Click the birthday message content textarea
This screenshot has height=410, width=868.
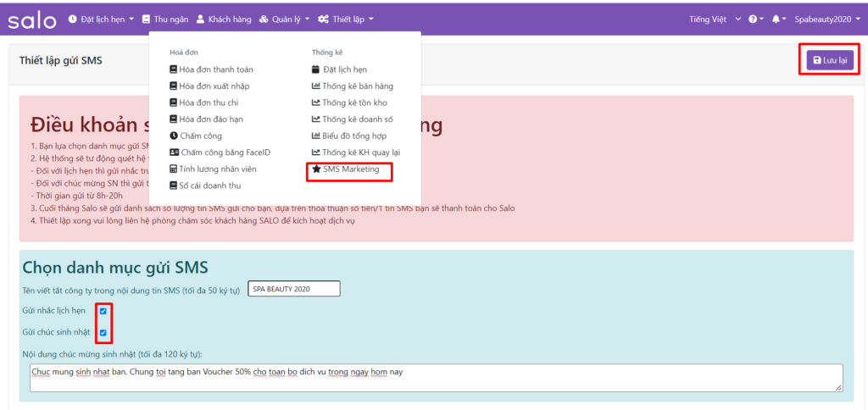(x=436, y=378)
